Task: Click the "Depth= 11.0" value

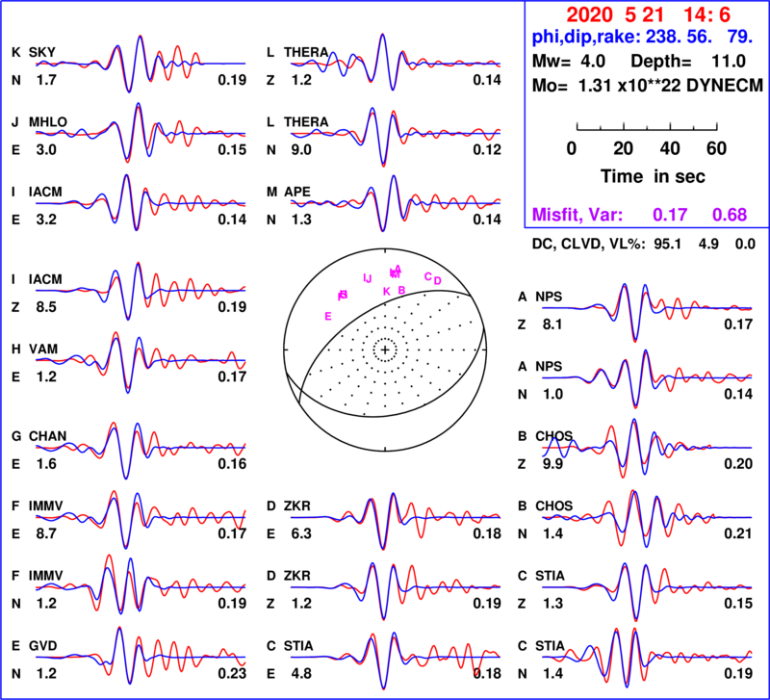Action: [x=688, y=62]
